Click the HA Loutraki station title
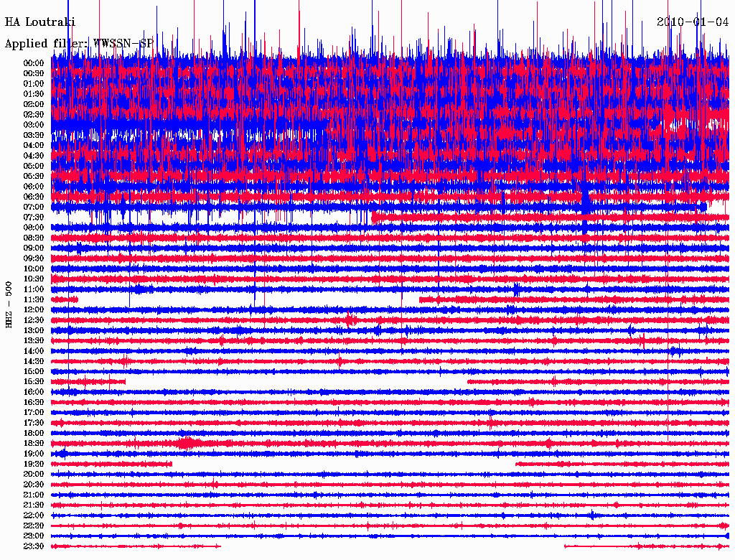 (40, 22)
